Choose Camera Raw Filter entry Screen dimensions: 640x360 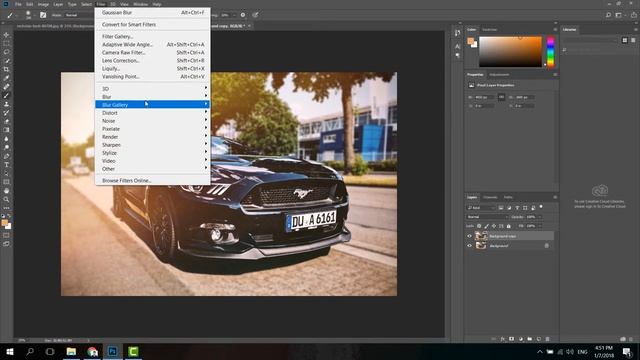click(152, 52)
